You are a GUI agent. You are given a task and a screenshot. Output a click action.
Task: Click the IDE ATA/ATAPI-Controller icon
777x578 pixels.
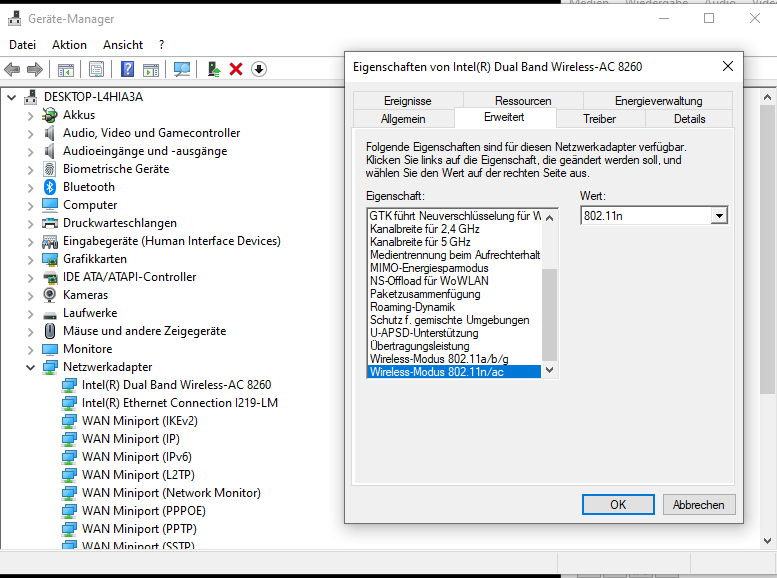pyautogui.click(x=50, y=277)
